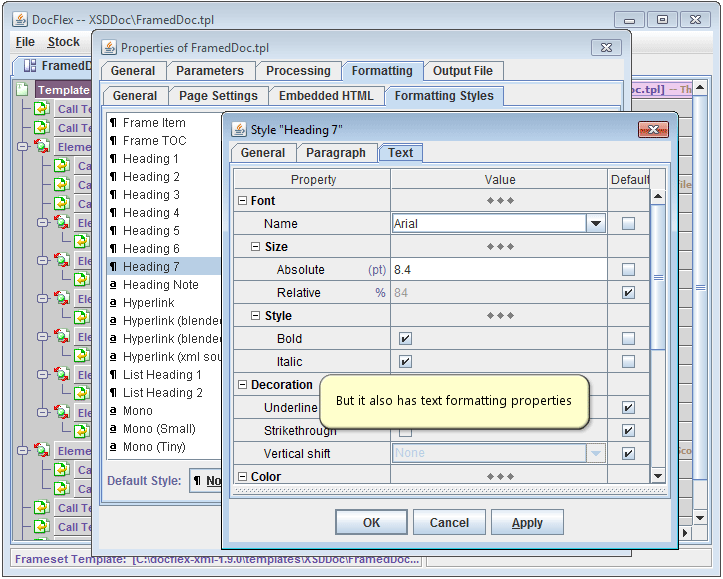Click the Java icon in Style "Heading 7" title bar
The width and height of the screenshot is (723, 579).
point(239,129)
